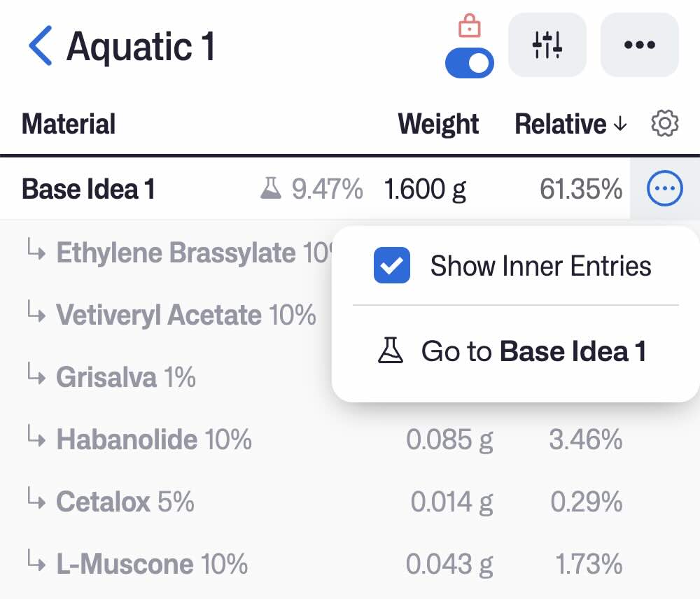Select the Base Idea 1 row
The image size is (700, 599).
(x=89, y=188)
